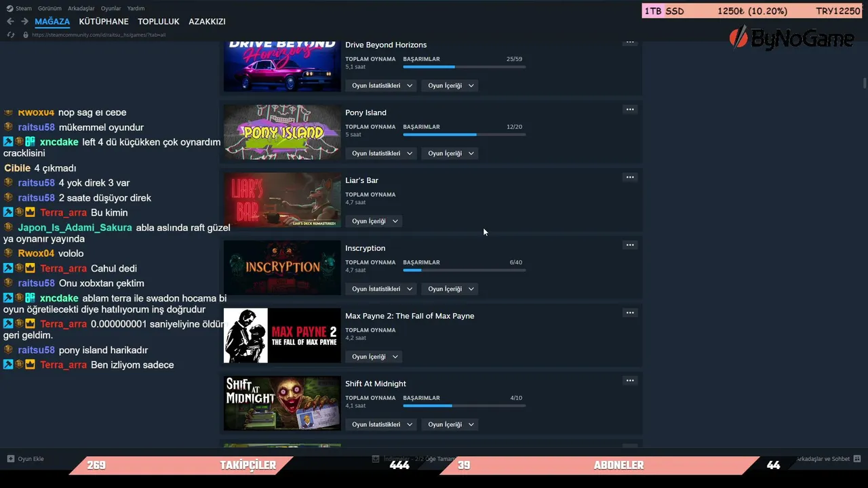The height and width of the screenshot is (488, 868).
Task: Expand Oyun İçeriği for Shift At Midnight
Action: [x=451, y=424]
